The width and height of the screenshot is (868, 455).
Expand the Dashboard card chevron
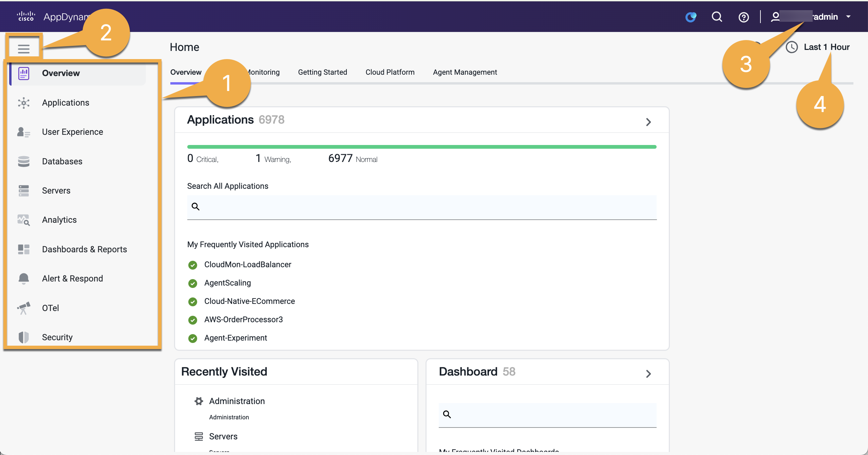[x=648, y=374]
